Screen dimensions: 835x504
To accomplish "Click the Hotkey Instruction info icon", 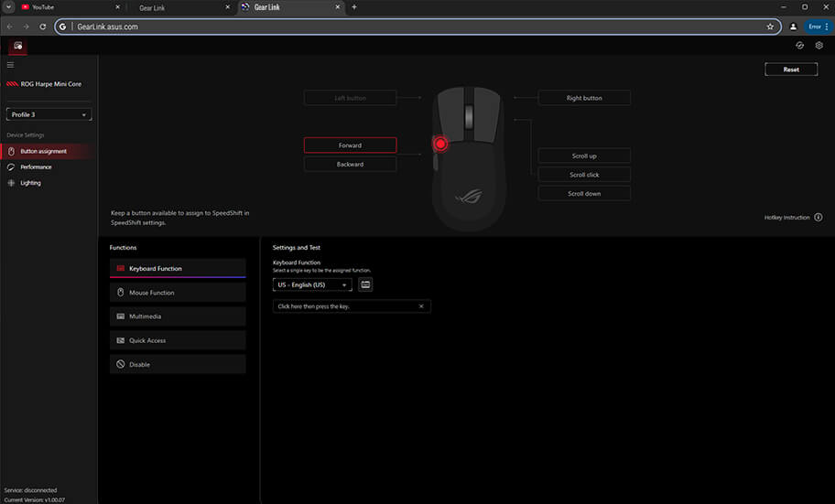I will point(818,218).
